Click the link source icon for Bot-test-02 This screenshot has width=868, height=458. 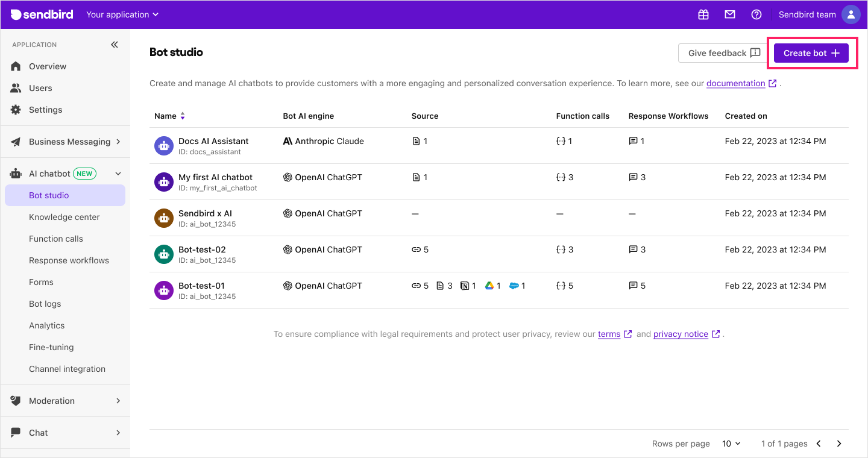click(x=416, y=249)
